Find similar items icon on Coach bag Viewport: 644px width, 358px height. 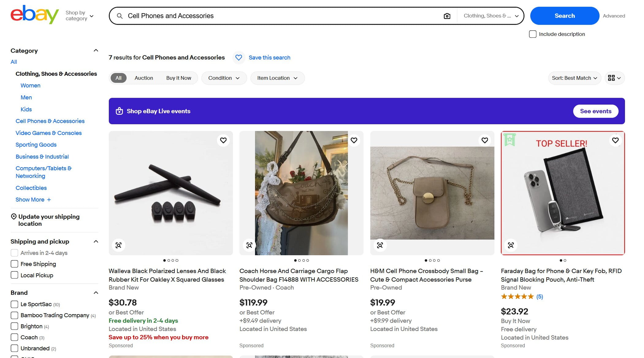pyautogui.click(x=249, y=245)
